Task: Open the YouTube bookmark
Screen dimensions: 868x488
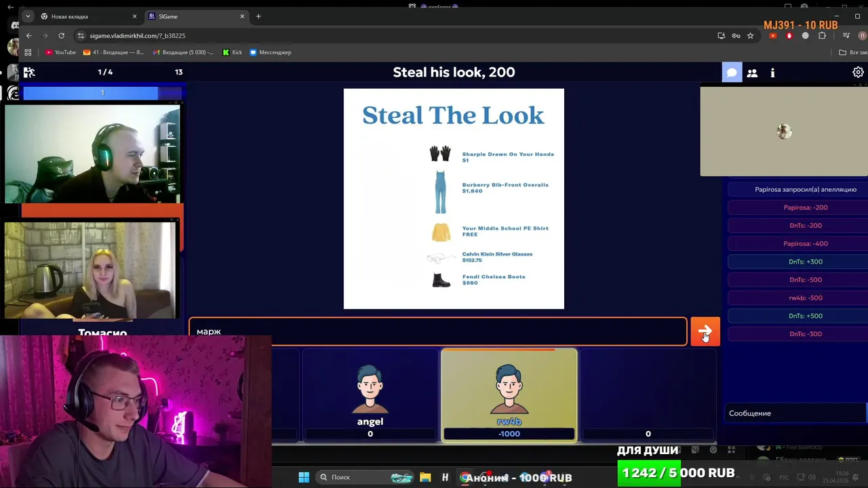Action: click(x=60, y=52)
